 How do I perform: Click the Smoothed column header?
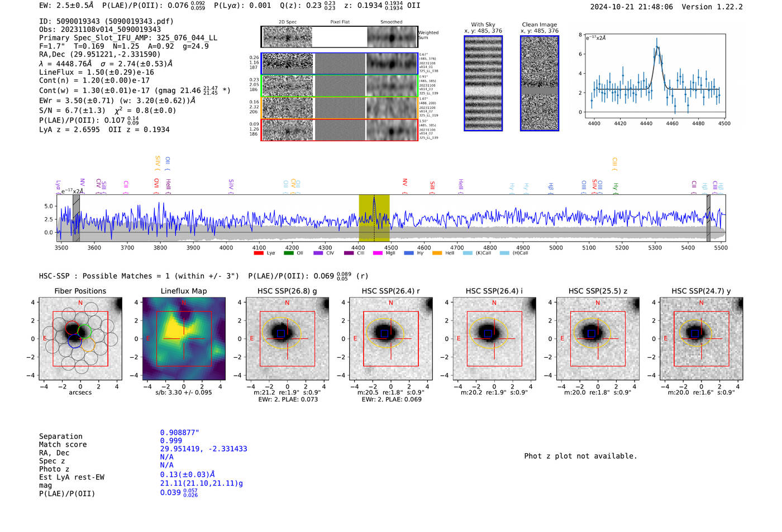tap(392, 22)
